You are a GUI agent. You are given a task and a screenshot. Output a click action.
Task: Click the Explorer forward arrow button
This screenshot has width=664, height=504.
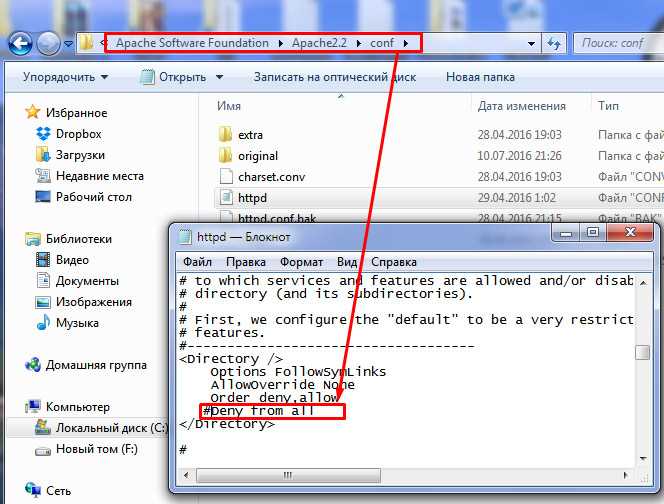pyautogui.click(x=48, y=44)
